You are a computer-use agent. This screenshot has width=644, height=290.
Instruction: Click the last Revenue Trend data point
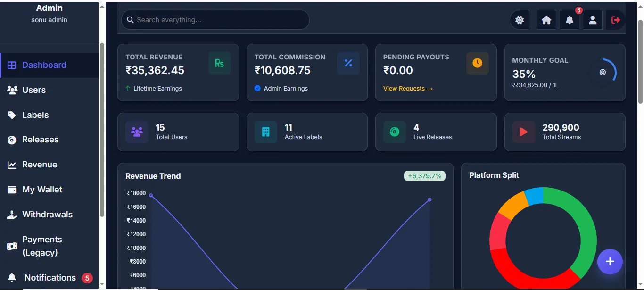tap(429, 199)
